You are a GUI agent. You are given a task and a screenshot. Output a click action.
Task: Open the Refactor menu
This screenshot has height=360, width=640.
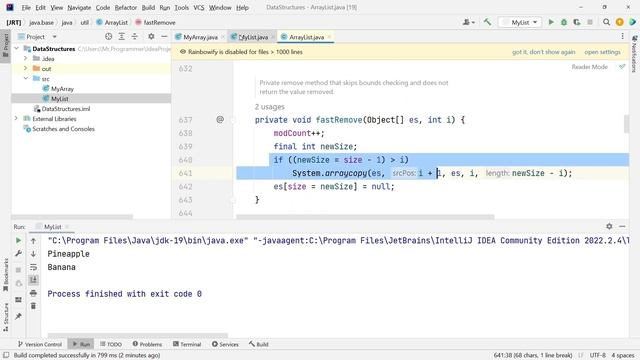pos(126,7)
